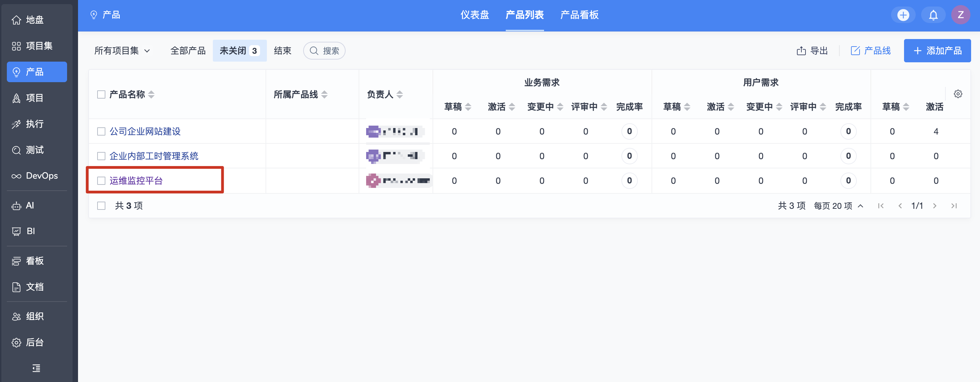
Task: Open DevOps from the sidebar
Action: 37,176
